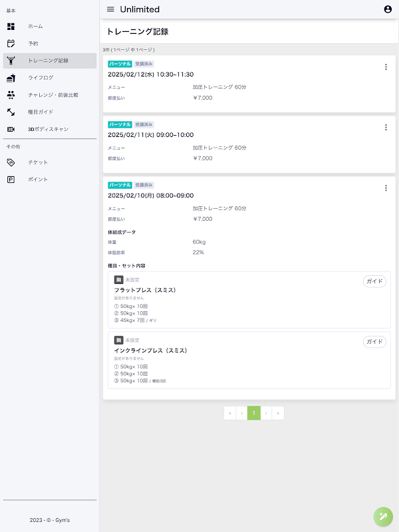Image resolution: width=399 pixels, height=532 pixels.
Task: Click ガイド button for インクラインプレス（スミス）
Action: pos(374,342)
